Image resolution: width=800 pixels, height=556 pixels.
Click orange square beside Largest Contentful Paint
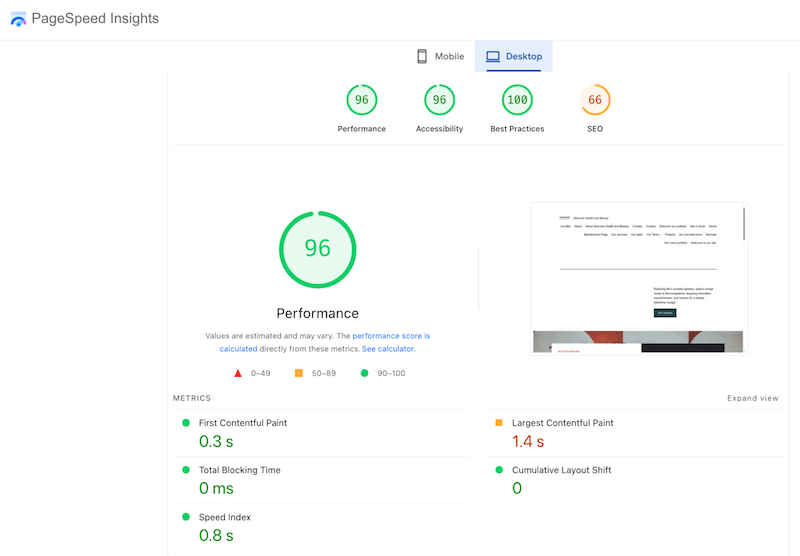[x=499, y=423]
